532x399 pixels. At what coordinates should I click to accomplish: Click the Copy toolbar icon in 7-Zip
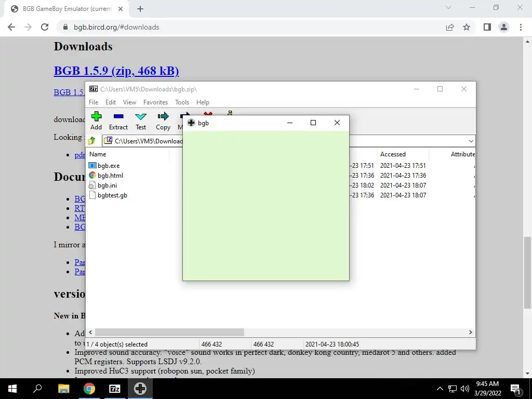pos(163,116)
